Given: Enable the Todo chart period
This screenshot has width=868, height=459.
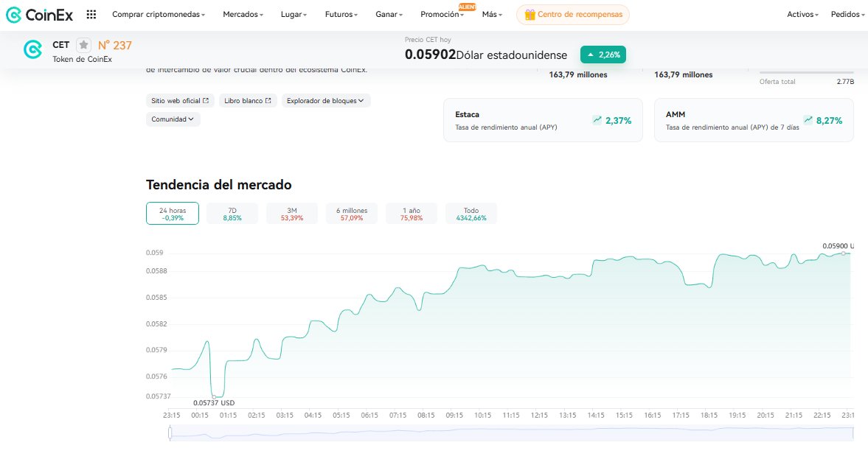Looking at the screenshot, I should 471,213.
